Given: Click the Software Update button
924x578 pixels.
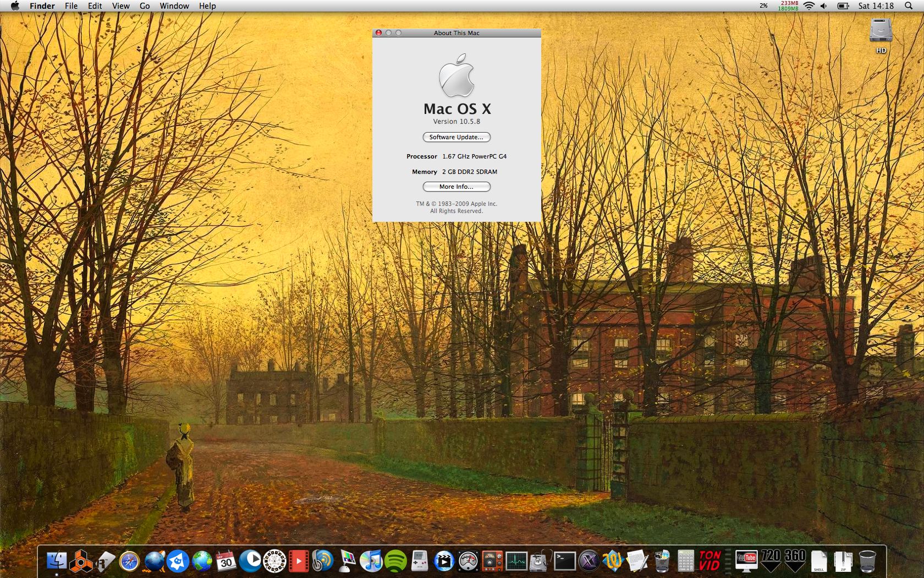Looking at the screenshot, I should (457, 137).
